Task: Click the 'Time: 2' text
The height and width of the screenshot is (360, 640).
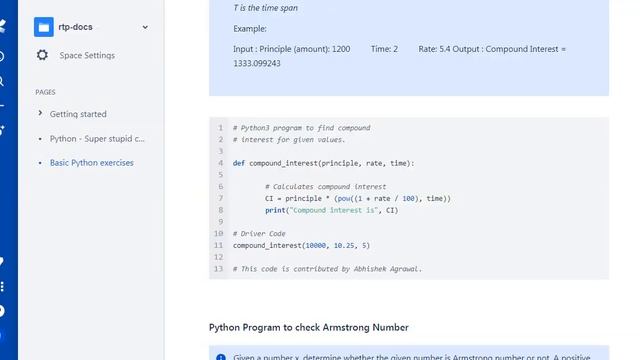Action: pos(384,49)
